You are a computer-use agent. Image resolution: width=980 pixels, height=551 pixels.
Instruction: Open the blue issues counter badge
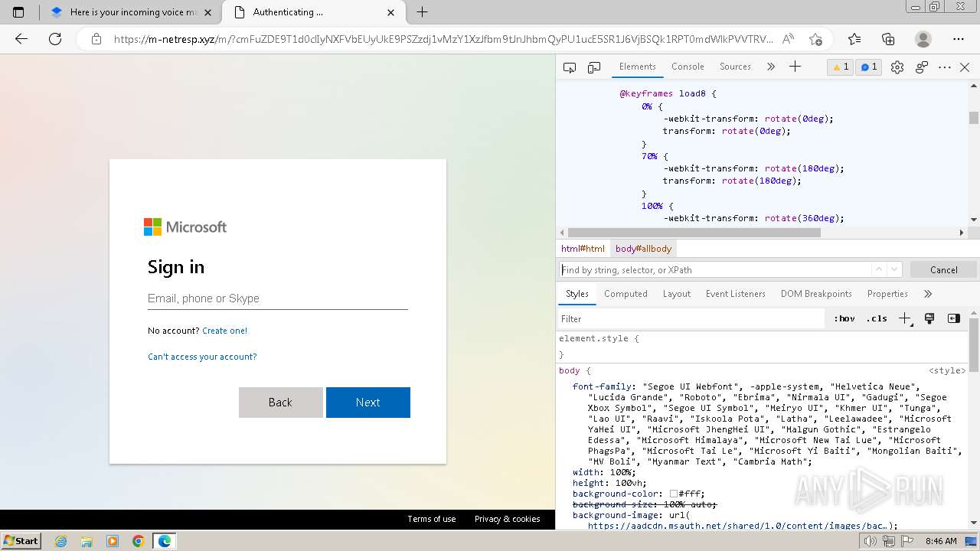(869, 67)
